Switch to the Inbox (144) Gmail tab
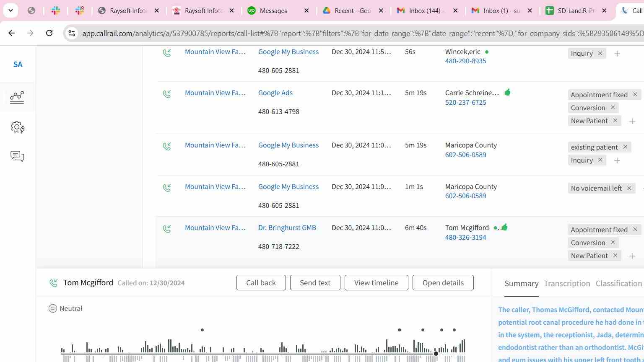Image resolution: width=644 pixels, height=362 pixels. 426,11
